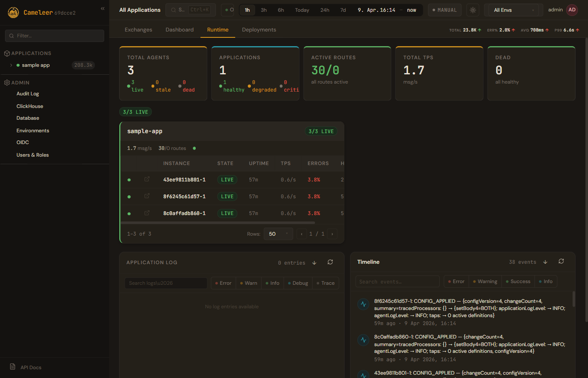Image resolution: width=588 pixels, height=378 pixels.
Task: Refresh the Application Log panel
Action: click(x=330, y=262)
